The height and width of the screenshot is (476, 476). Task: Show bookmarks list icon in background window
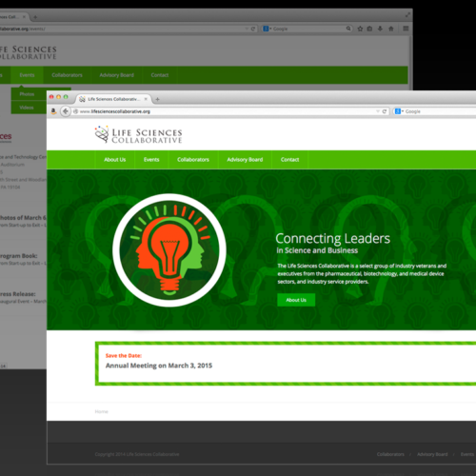point(369,29)
